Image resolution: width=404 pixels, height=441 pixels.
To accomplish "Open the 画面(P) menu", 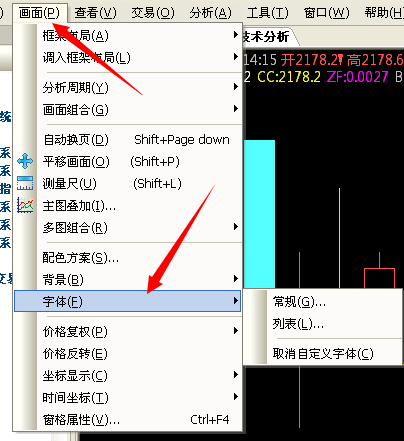I will click(x=39, y=13).
